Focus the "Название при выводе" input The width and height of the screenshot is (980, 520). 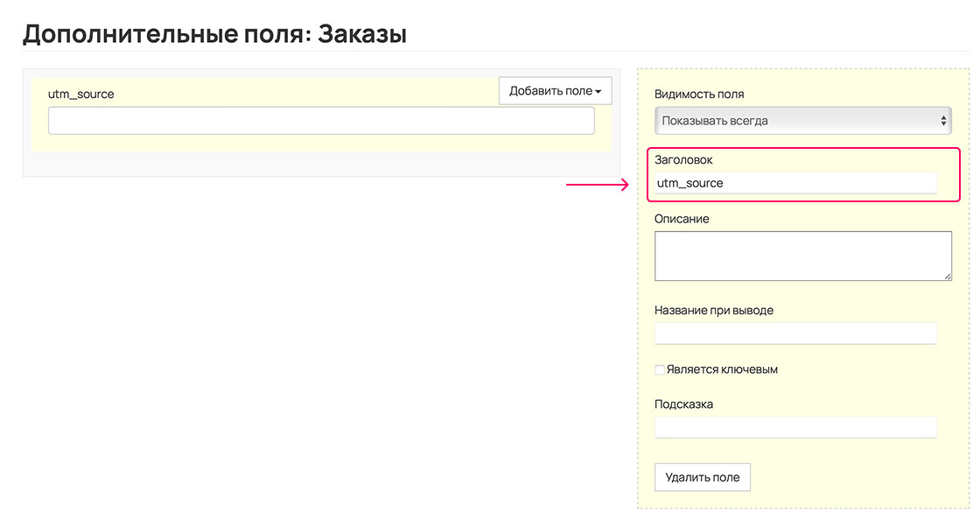(795, 334)
